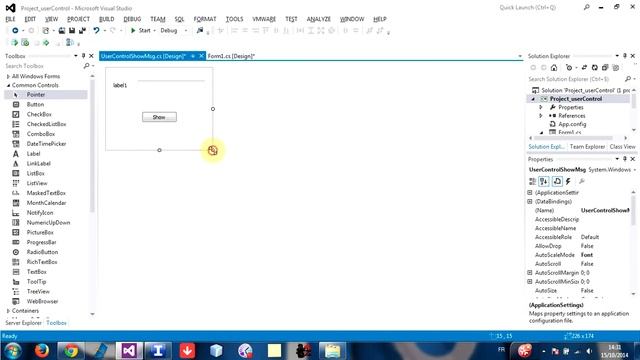Click the Quick Launch search box
The width and height of the screenshot is (640, 360).
coord(539,8)
